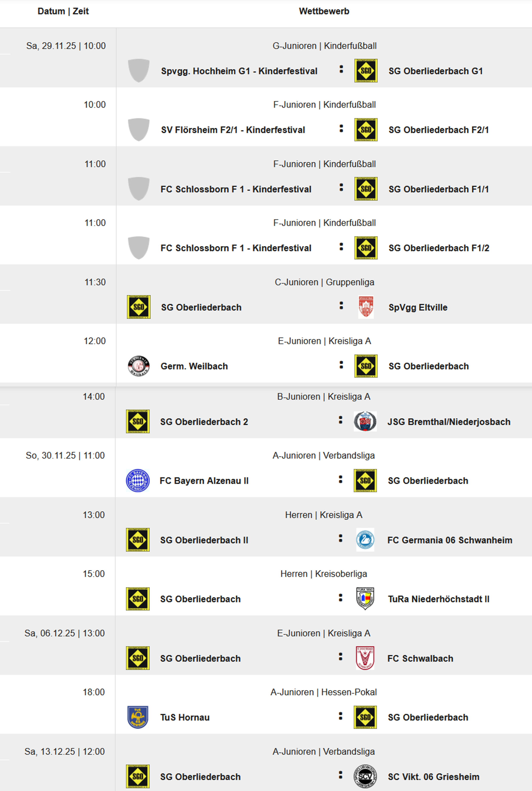
Task: Click the FC Bayern Alzenau II logo
Action: click(x=138, y=481)
